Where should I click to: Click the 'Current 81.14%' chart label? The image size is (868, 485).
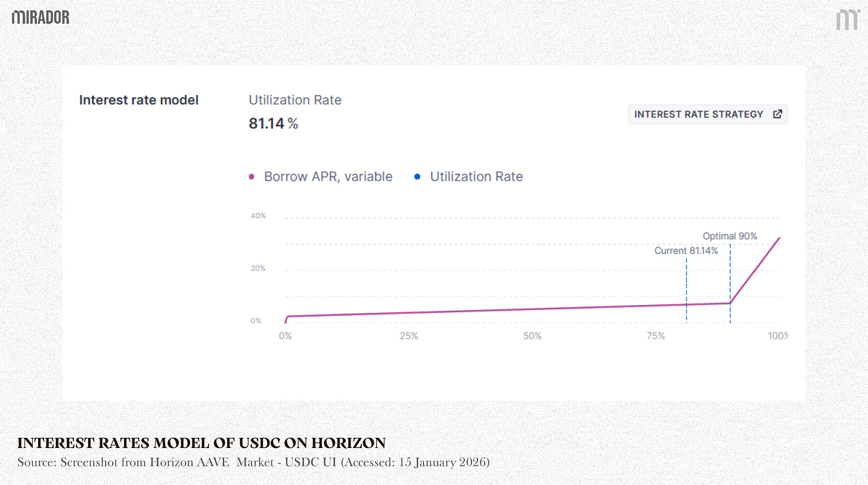[x=686, y=251]
